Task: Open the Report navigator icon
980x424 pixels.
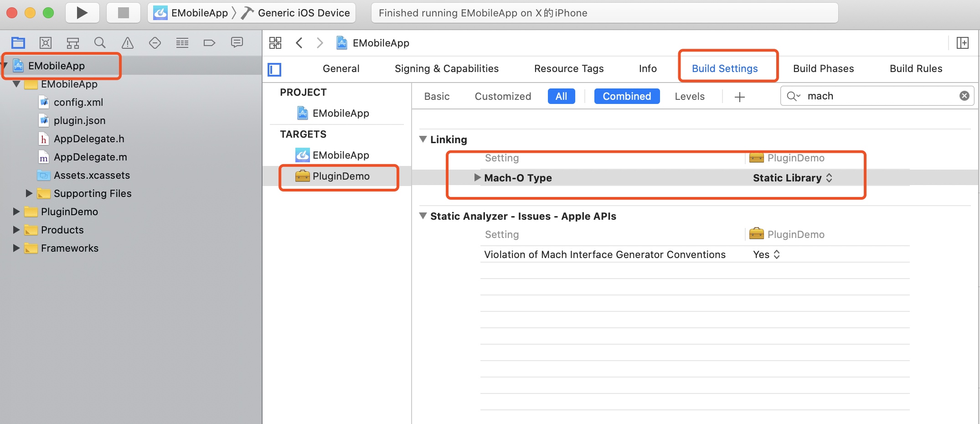Action: coord(237,43)
